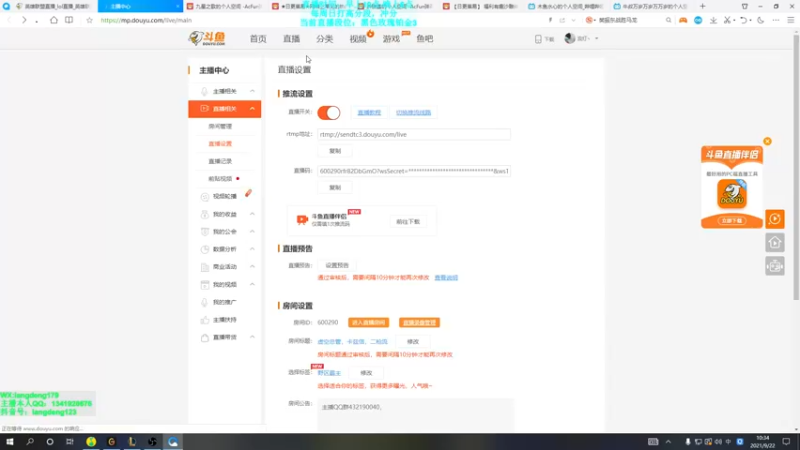
Task: Select 房间管理 in sidebar
Action: click(x=220, y=127)
